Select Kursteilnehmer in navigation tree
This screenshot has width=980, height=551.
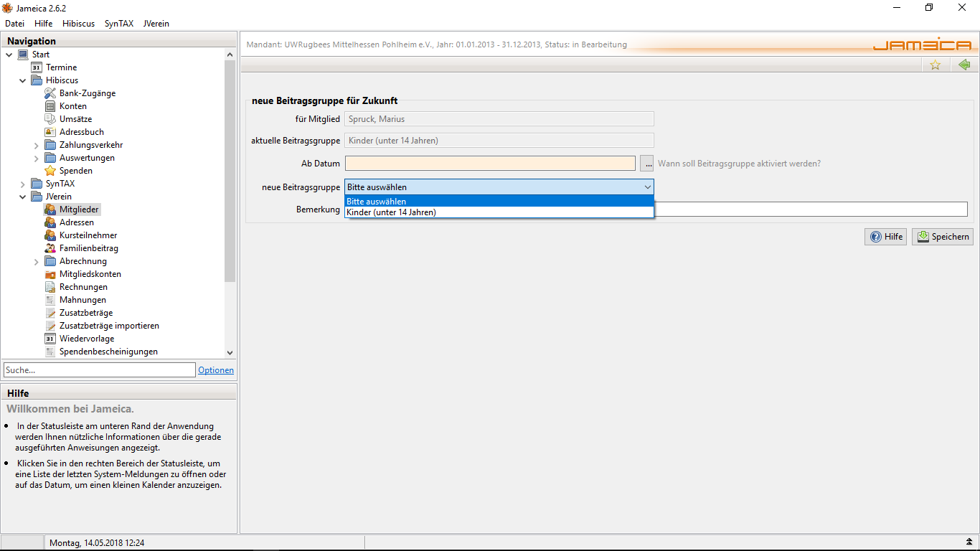tap(88, 235)
